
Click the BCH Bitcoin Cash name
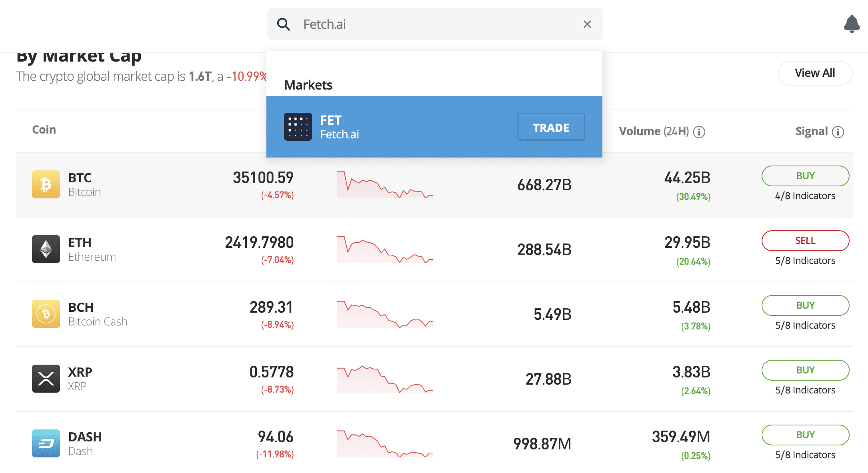tap(98, 314)
